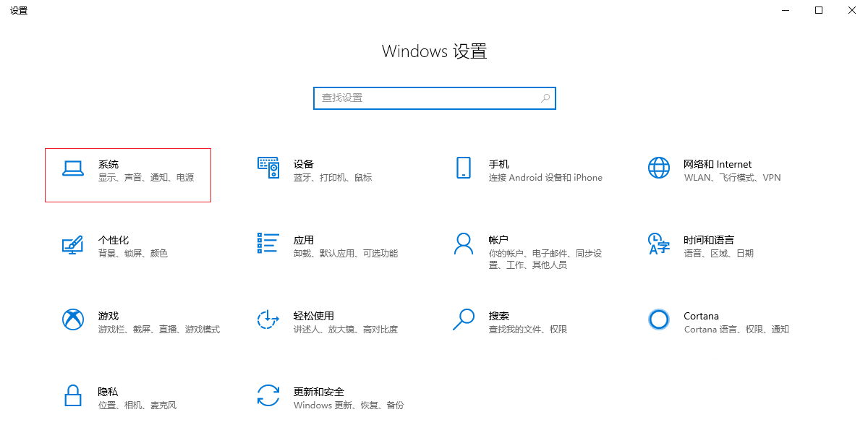
Task: Maximize the 设置 window
Action: (819, 10)
